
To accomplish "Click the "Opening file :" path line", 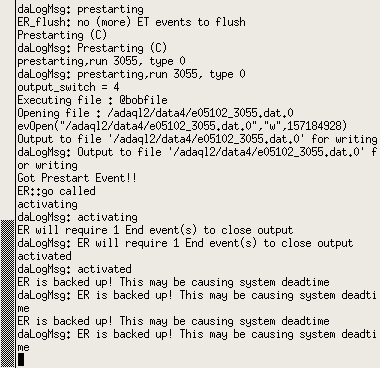I will pos(155,113).
